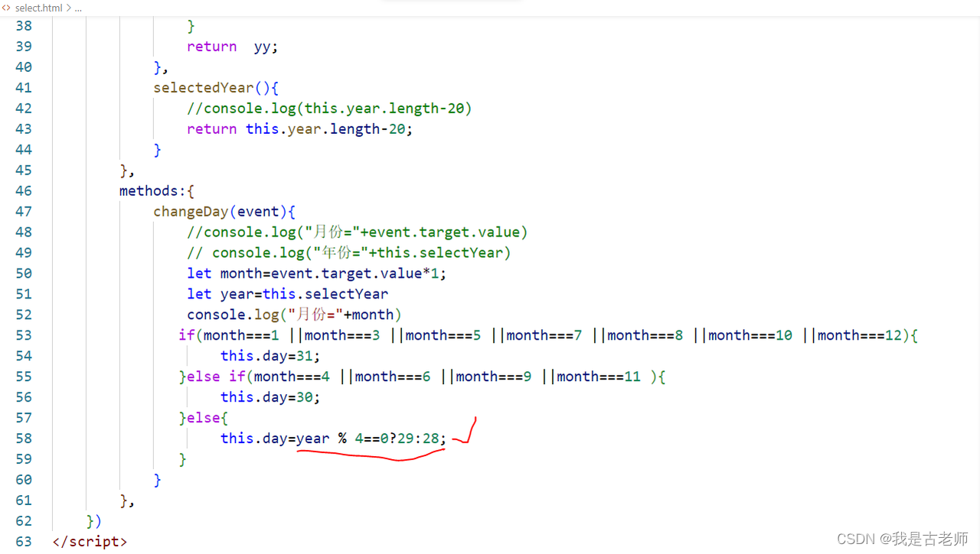980x554 pixels.
Task: Click the "methods:{" keyword
Action: pyautogui.click(x=157, y=191)
